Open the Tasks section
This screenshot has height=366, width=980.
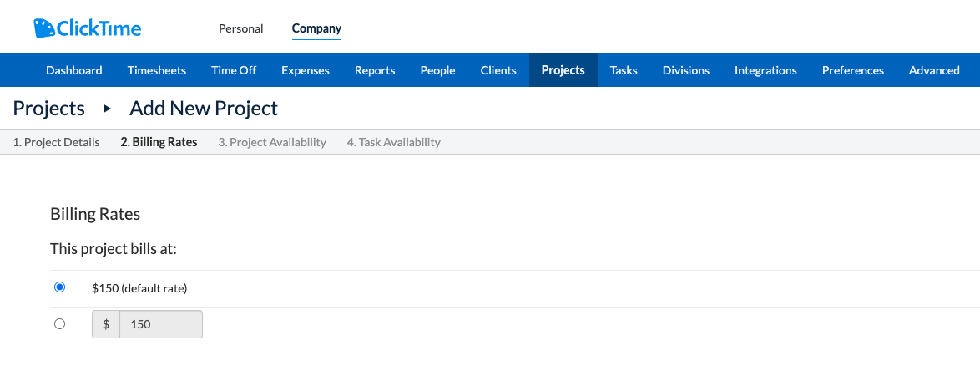point(624,70)
